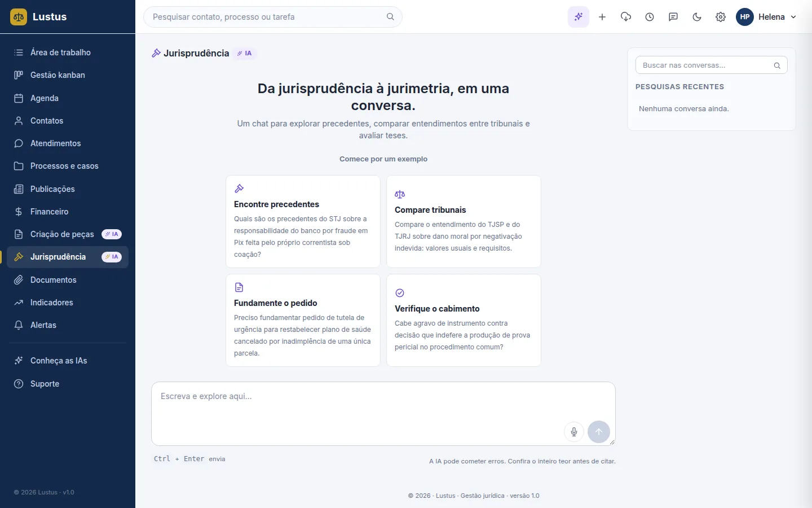
Task: Open the cloud download icon
Action: (x=626, y=17)
